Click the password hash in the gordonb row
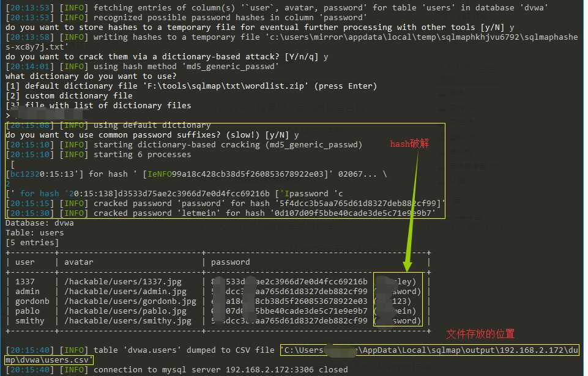This screenshot has width=588, height=376. (289, 301)
